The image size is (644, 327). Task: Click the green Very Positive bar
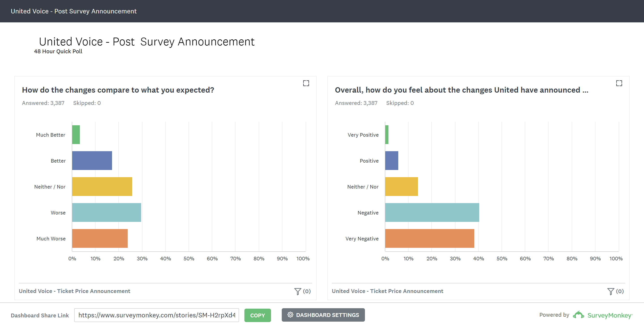(387, 135)
